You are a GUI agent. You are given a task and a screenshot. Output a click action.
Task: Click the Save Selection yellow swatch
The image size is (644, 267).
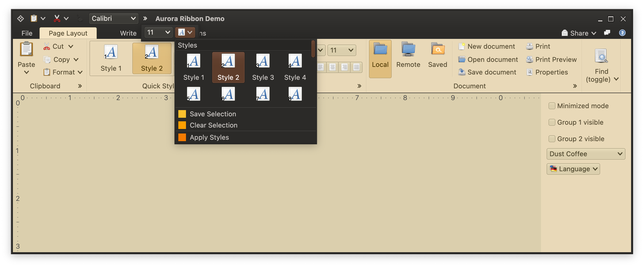pyautogui.click(x=182, y=114)
